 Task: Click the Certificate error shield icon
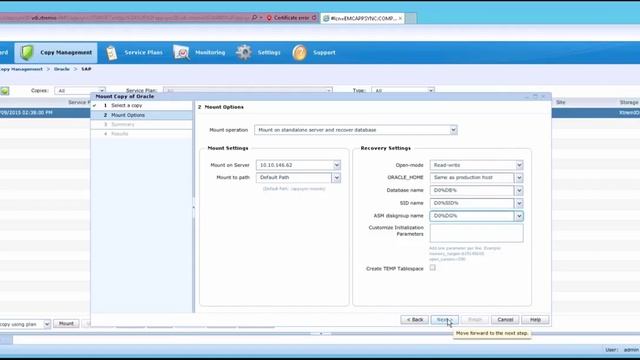(x=269, y=18)
